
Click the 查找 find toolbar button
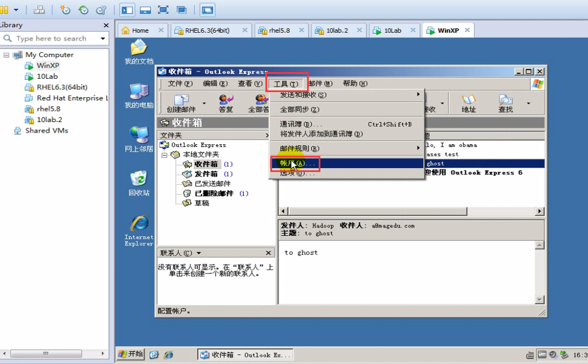(505, 103)
